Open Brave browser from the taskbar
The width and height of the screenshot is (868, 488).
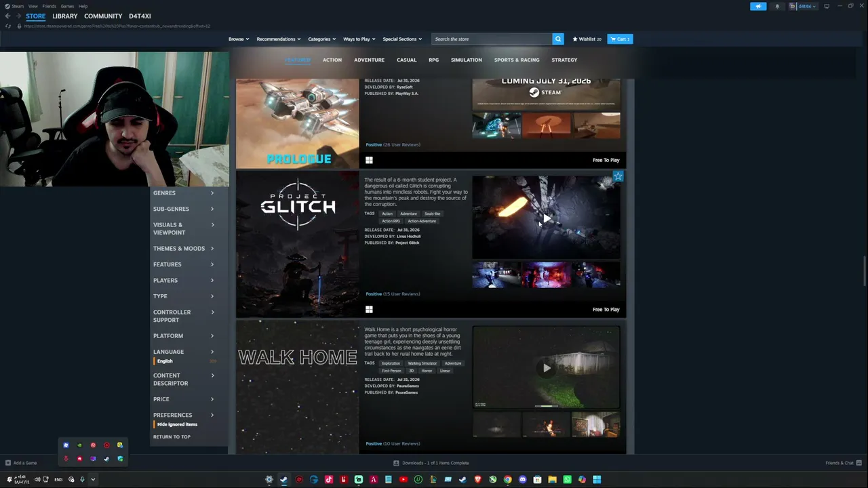(x=477, y=480)
